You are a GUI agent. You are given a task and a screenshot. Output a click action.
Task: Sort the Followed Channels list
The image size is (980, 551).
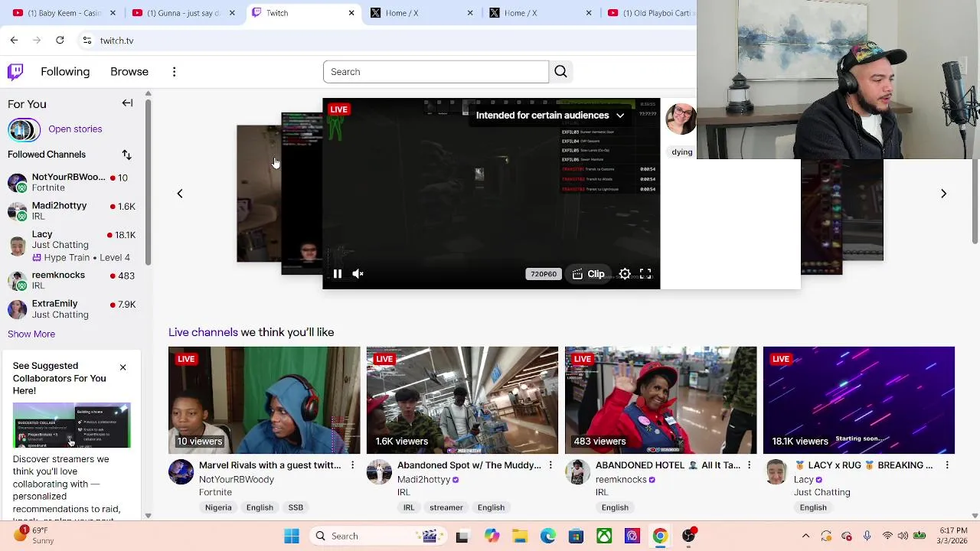(126, 155)
